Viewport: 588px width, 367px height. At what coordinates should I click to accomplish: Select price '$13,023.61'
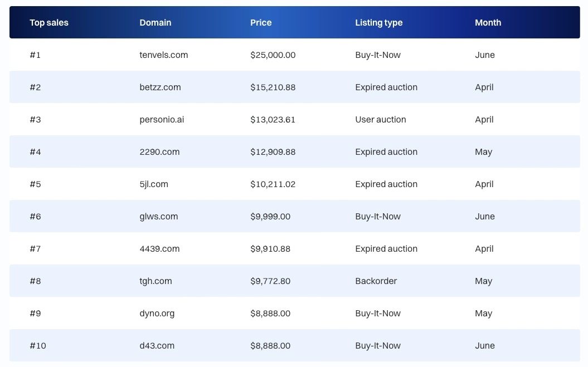[273, 120]
